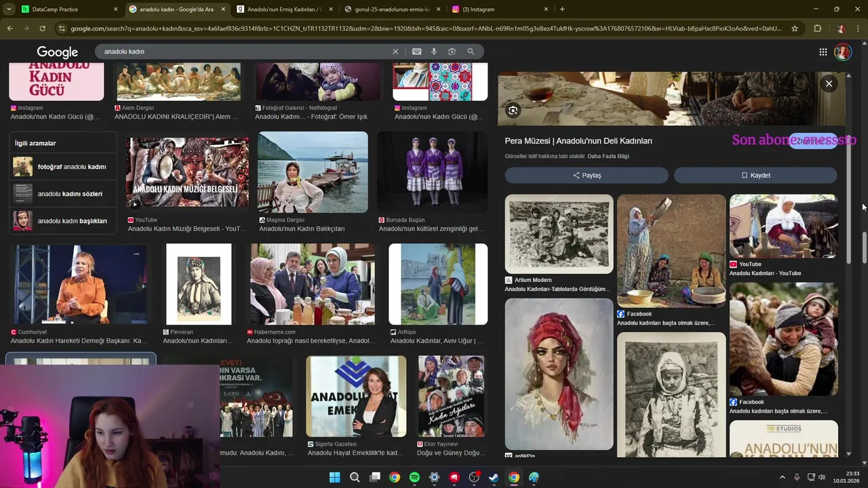The image size is (868, 488).
Task: Close the Instagram tab
Action: click(545, 9)
